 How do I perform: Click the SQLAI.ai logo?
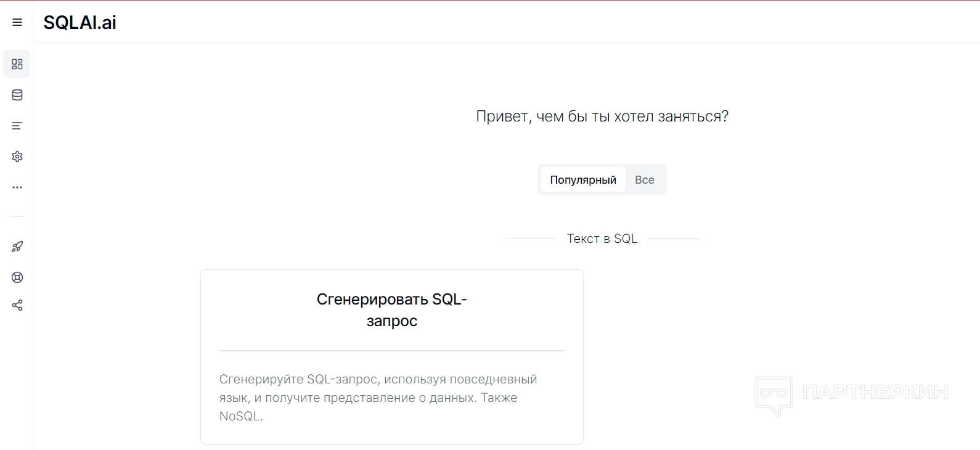click(x=80, y=23)
